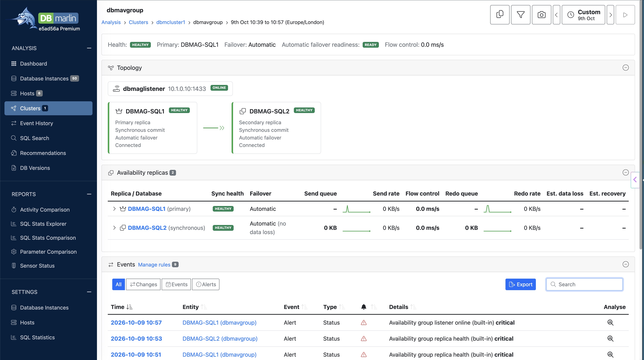Open the Custom 9th Oct time picker

click(x=583, y=15)
